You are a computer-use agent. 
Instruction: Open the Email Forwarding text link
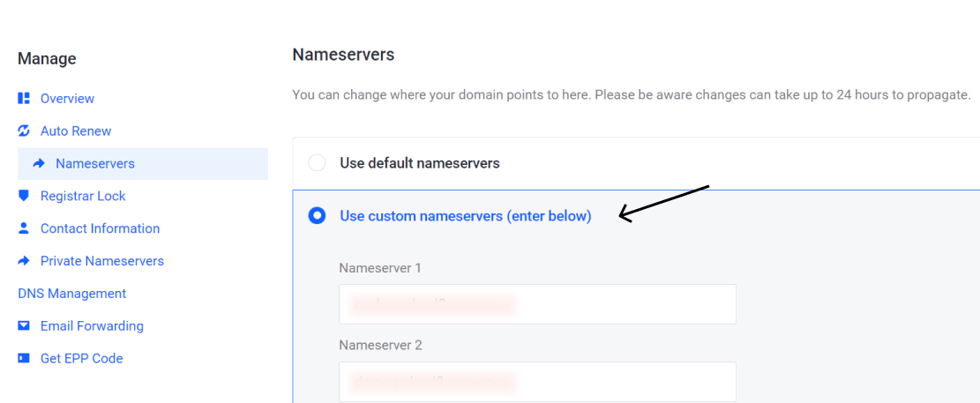[92, 326]
